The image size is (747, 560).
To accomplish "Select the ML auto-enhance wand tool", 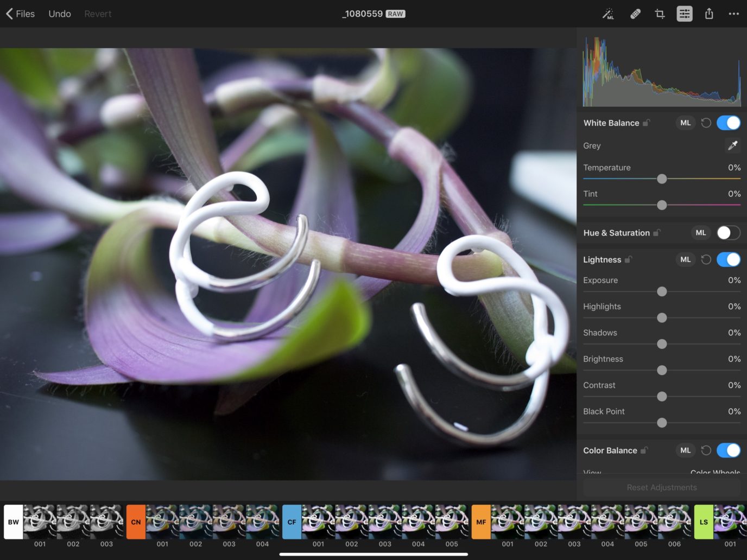I will click(609, 14).
